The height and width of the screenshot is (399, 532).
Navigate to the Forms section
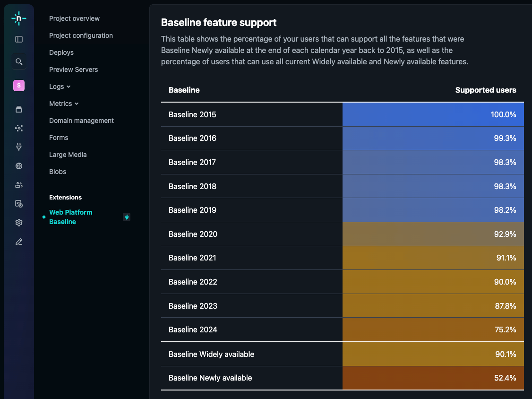[58, 138]
